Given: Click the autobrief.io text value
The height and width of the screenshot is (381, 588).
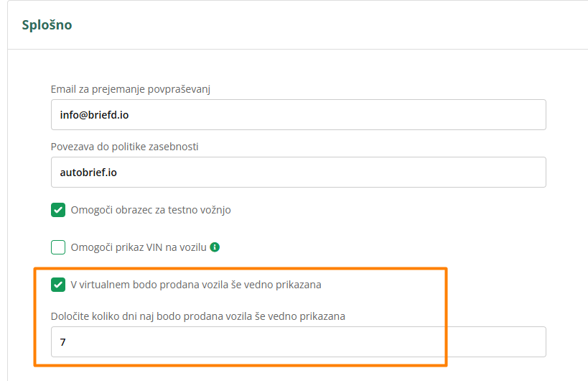Looking at the screenshot, I should coord(90,172).
